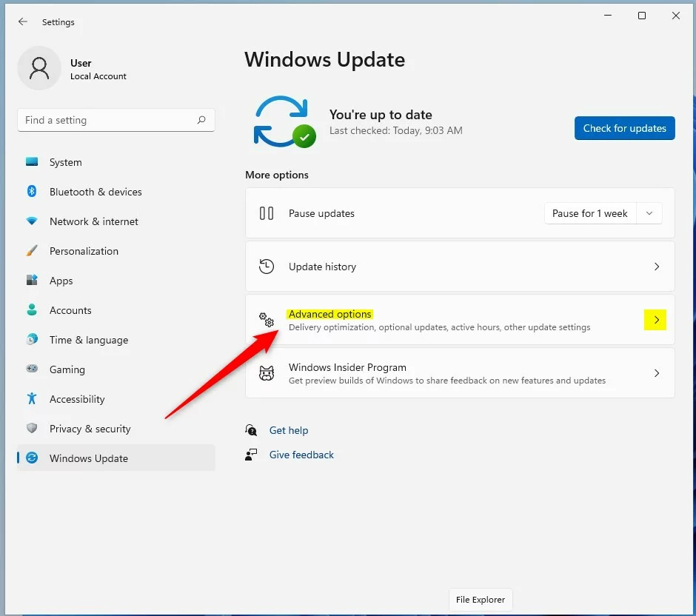Select Personalization in the sidebar
The image size is (696, 616).
click(x=116, y=251)
